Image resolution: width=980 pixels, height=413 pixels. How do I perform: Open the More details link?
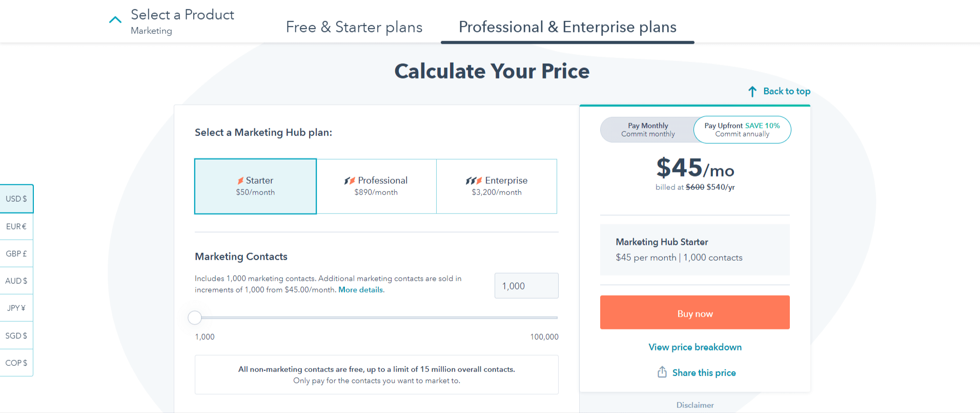click(x=361, y=290)
